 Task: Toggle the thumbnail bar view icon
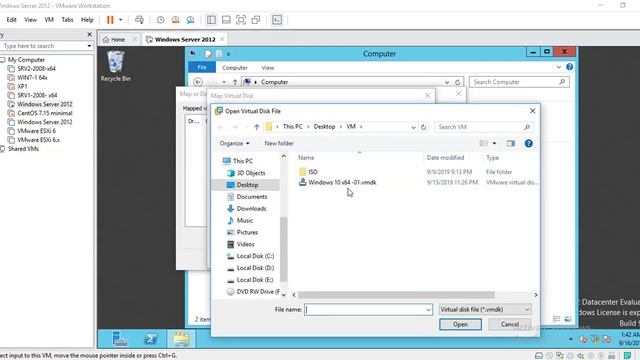pyautogui.click(x=226, y=20)
